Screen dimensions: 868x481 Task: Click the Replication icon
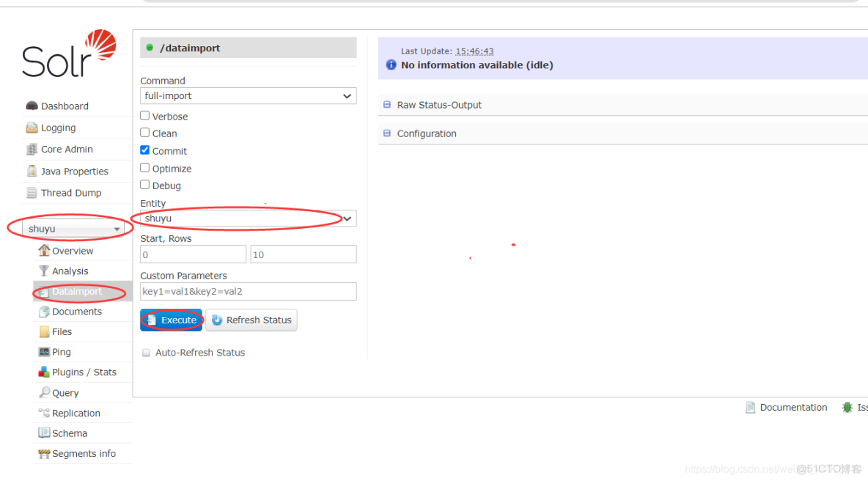coord(44,412)
